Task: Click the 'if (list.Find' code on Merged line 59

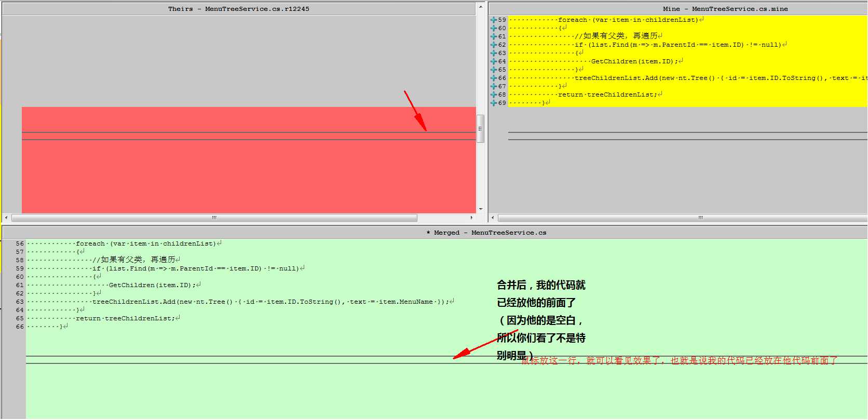Action: click(x=196, y=268)
